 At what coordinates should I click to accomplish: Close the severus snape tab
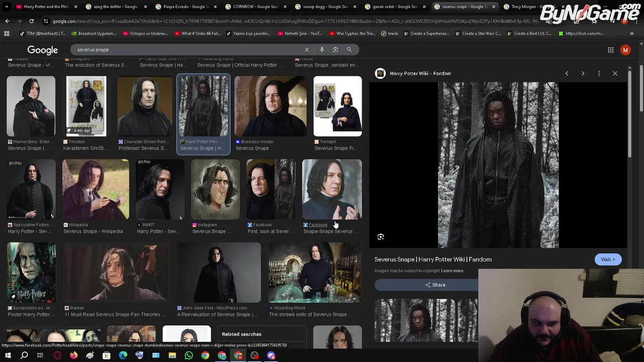tap(494, 7)
